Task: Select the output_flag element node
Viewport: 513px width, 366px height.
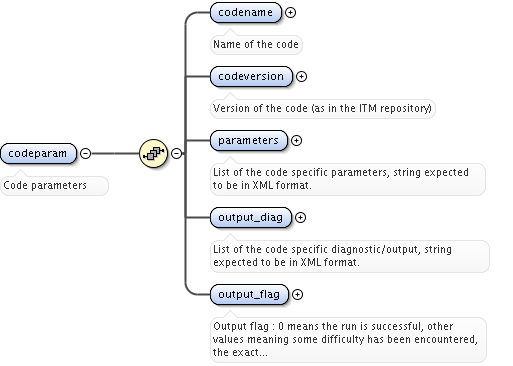Action: 249,294
